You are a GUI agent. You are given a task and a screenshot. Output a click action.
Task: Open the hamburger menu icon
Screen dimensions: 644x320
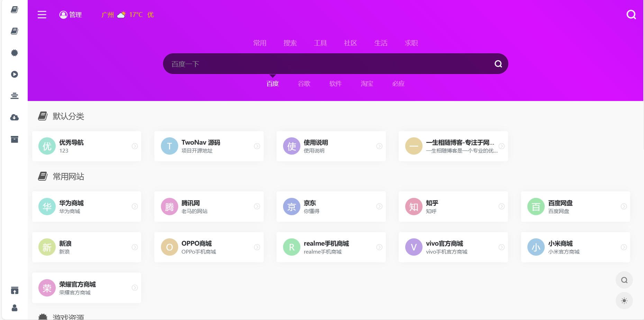[x=42, y=15]
